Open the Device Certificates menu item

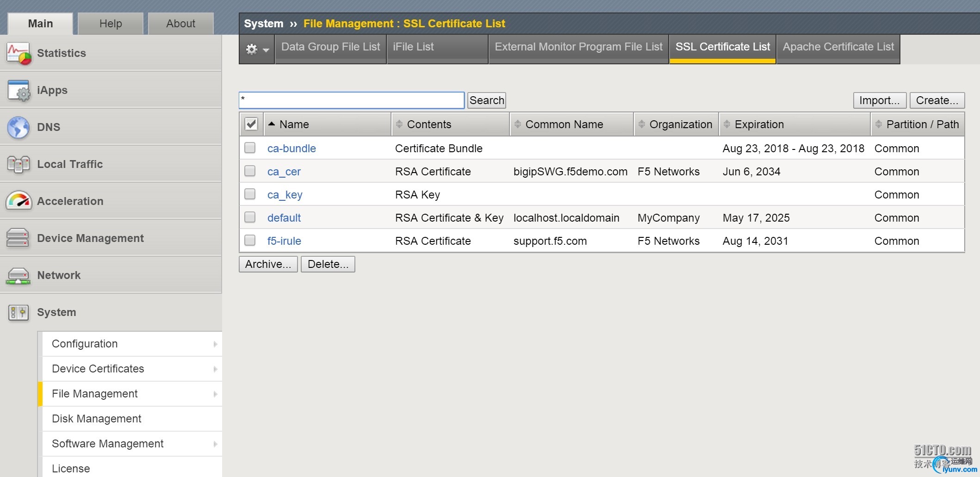tap(132, 369)
